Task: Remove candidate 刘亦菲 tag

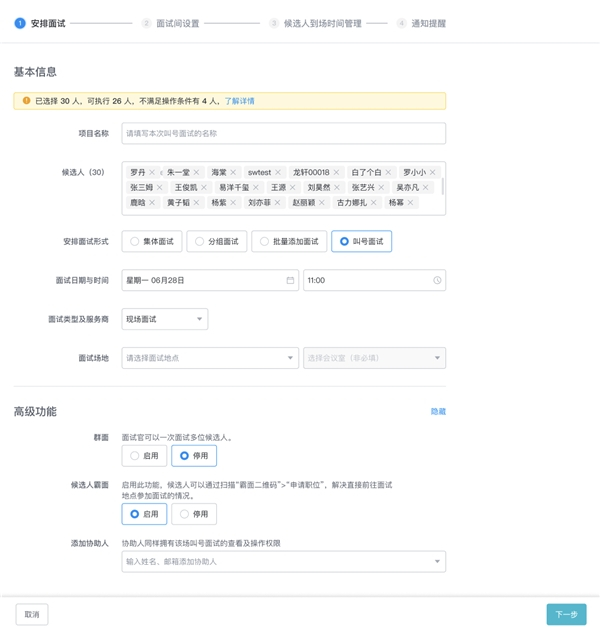Action: (277, 203)
